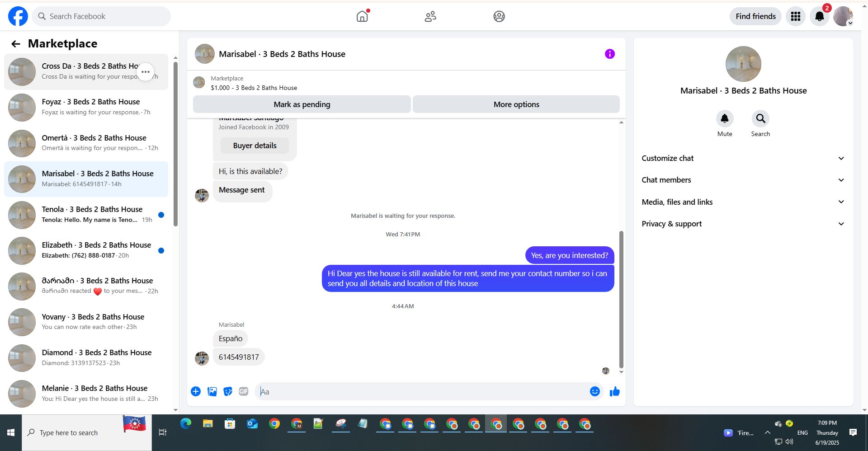
Task: Open the Windows notification center
Action: pos(853,432)
